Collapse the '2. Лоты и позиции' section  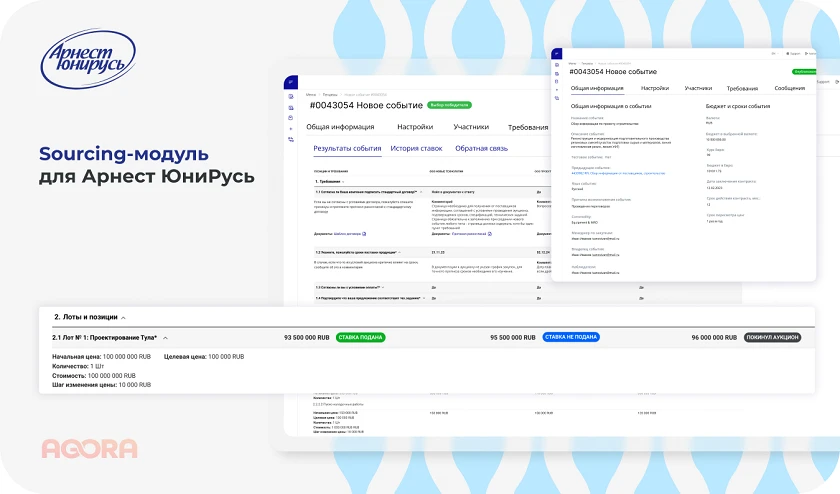click(123, 318)
